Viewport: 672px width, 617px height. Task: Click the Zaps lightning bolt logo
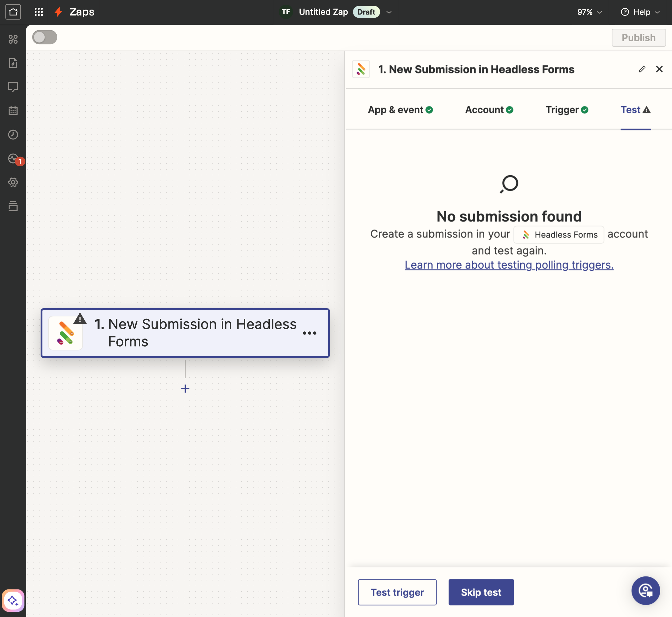59,12
